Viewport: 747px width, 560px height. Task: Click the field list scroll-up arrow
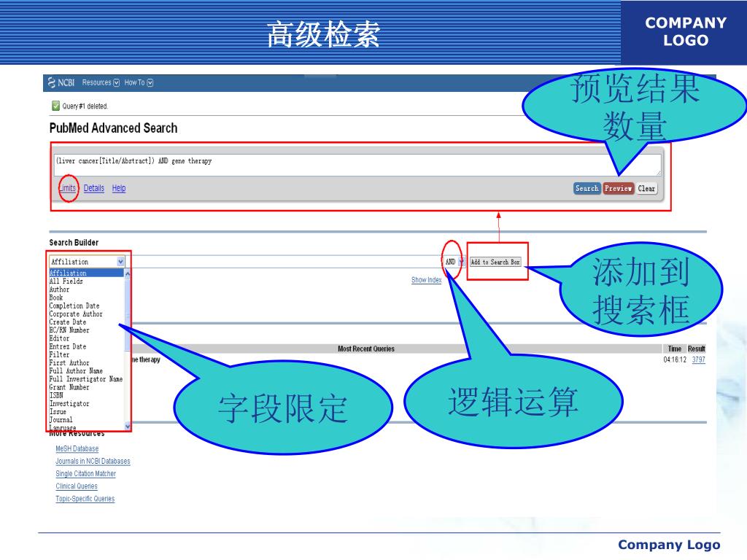[127, 273]
